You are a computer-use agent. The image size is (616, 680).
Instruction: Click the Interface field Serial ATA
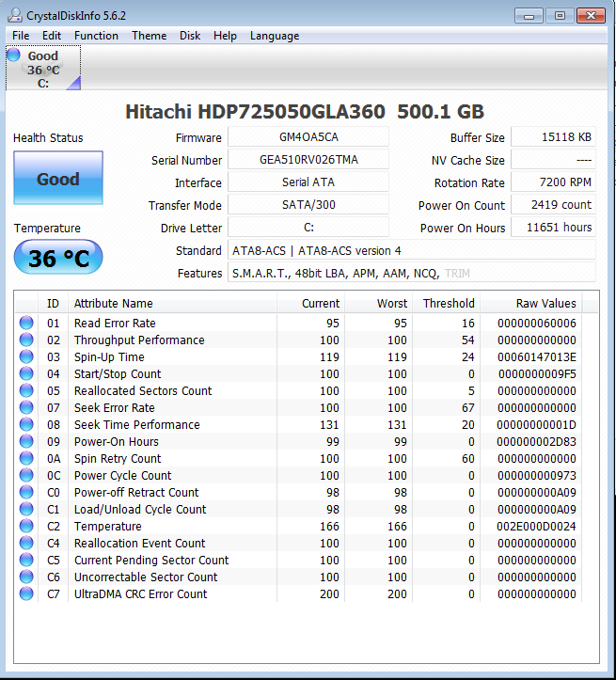pyautogui.click(x=308, y=182)
